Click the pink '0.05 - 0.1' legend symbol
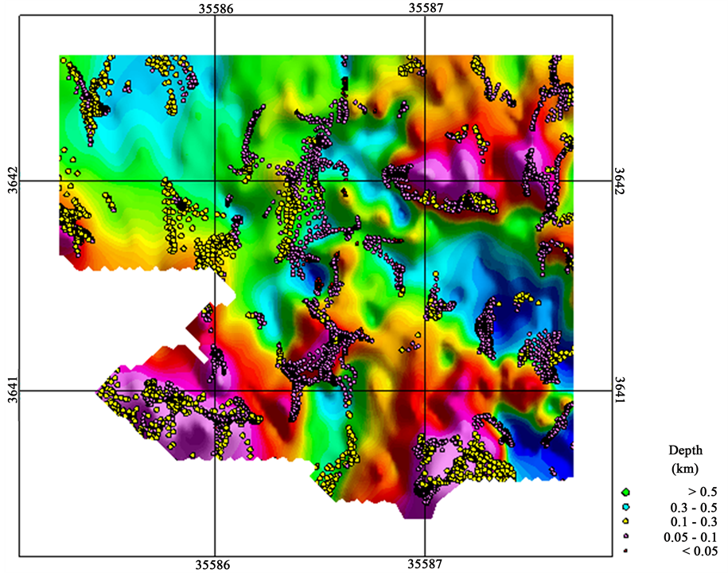 click(626, 536)
